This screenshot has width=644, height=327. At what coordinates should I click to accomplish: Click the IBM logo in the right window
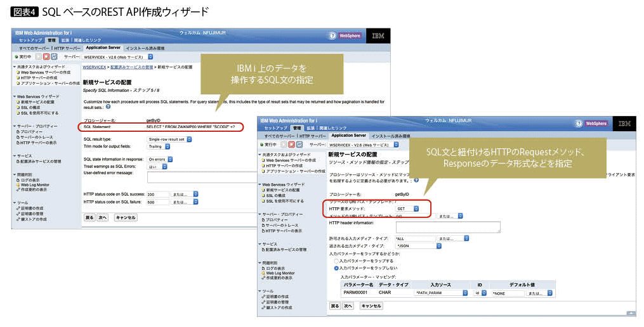[x=624, y=124]
